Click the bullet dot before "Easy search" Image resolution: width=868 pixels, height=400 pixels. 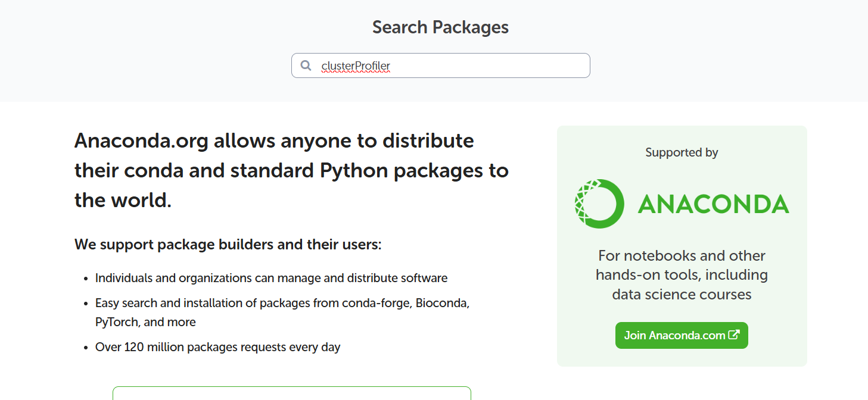point(86,304)
